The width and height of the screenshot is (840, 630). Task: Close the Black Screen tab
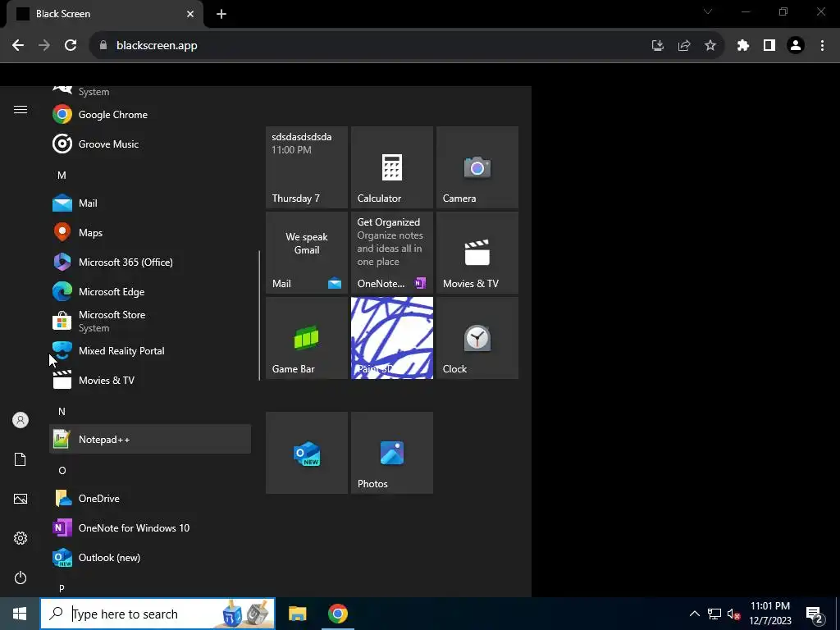190,14
